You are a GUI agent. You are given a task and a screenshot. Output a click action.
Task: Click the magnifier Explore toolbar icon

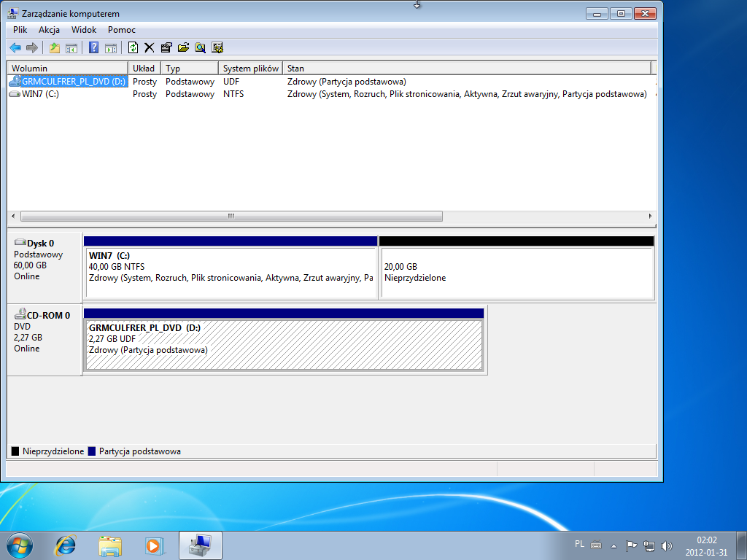coord(200,47)
